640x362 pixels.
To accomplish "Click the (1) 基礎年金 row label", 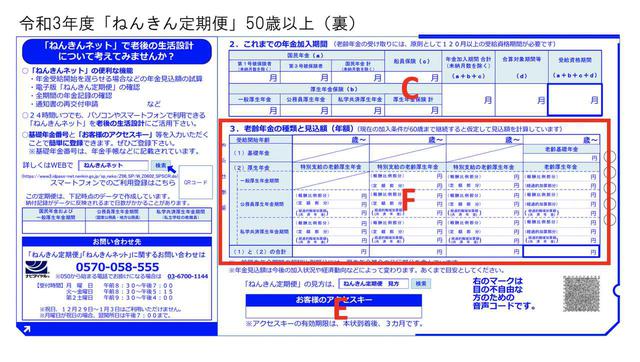I will coord(261,153).
